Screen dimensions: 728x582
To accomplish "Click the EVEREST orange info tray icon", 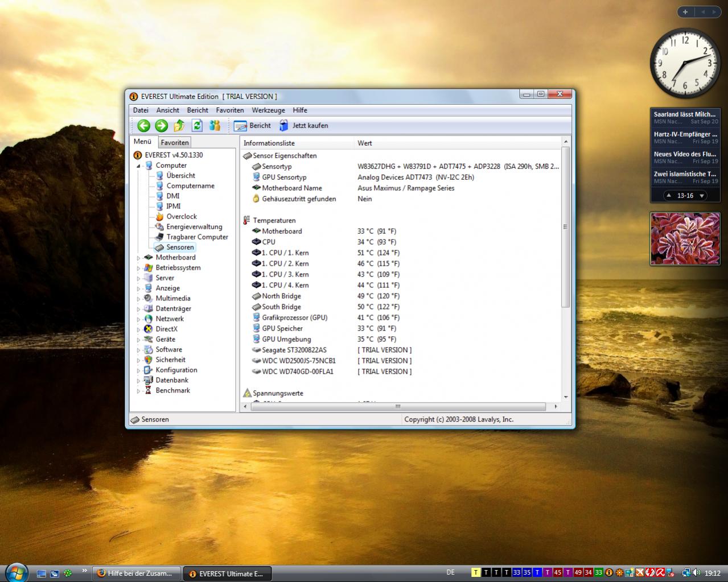I will pyautogui.click(x=609, y=573).
